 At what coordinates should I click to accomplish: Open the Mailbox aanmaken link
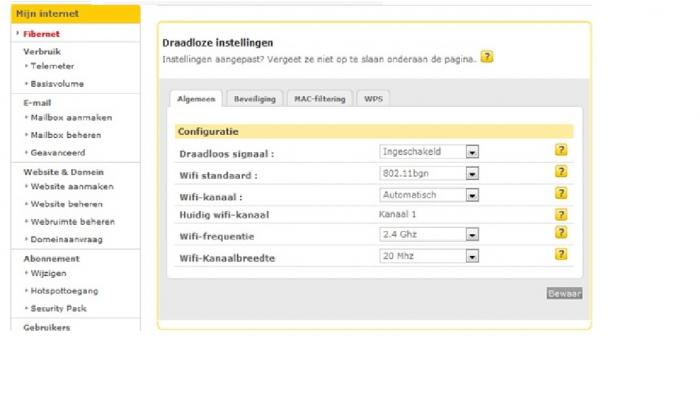71,118
